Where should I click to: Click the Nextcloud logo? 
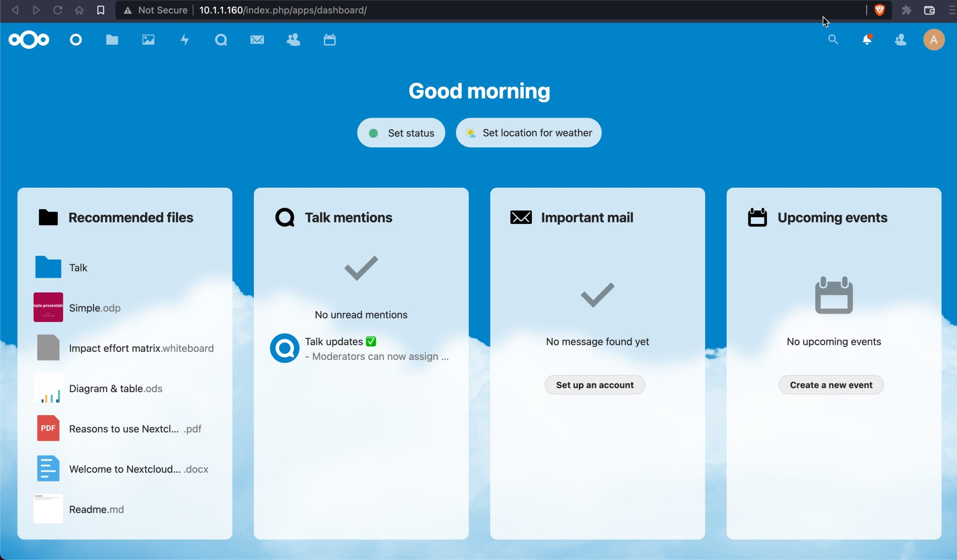(x=29, y=40)
